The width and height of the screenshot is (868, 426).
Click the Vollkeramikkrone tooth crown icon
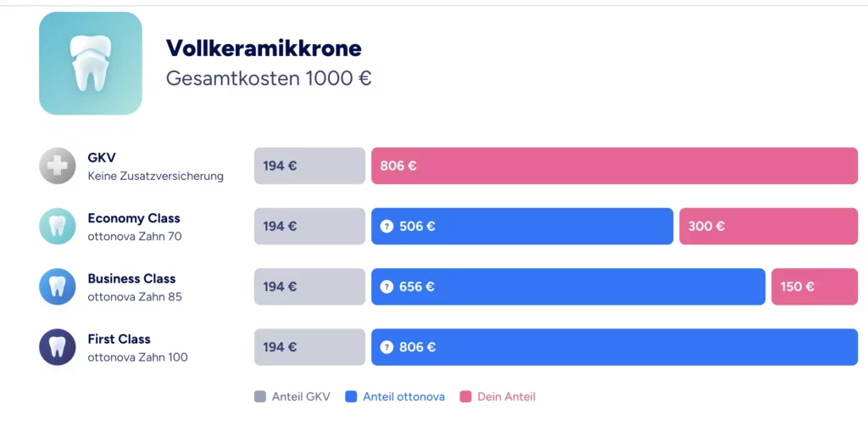pyautogui.click(x=90, y=63)
